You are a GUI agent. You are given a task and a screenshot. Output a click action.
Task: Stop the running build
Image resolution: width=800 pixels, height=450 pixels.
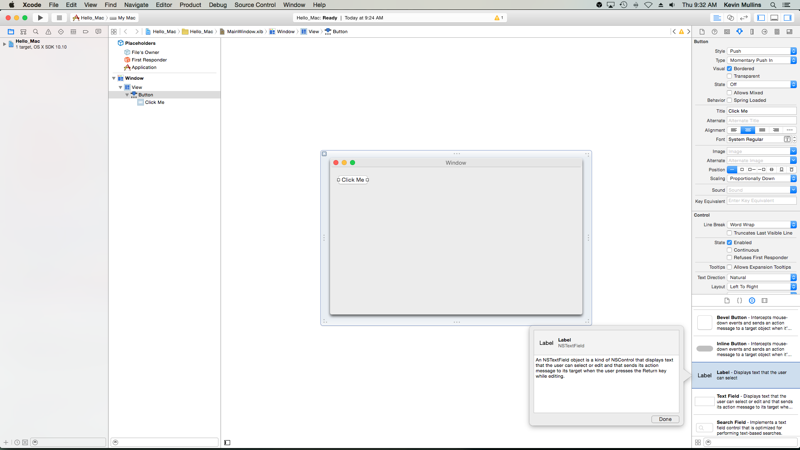59,17
